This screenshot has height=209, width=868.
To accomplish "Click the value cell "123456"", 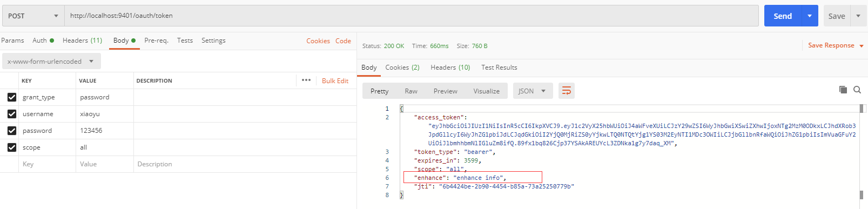I will coord(105,131).
